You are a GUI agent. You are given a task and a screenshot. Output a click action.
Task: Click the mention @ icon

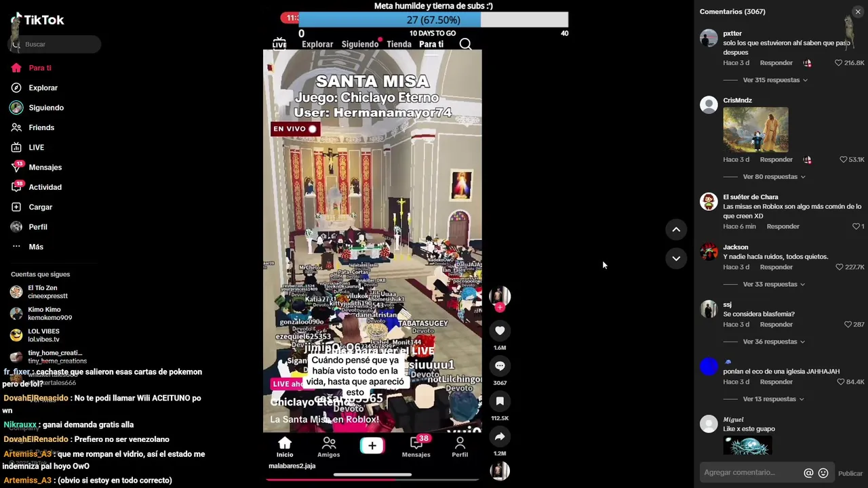point(808,473)
